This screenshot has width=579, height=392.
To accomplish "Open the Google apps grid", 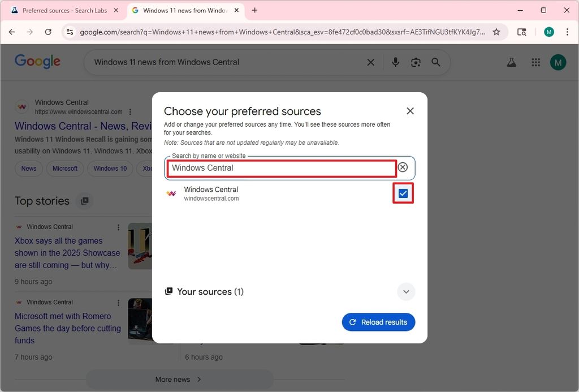I will tap(536, 62).
